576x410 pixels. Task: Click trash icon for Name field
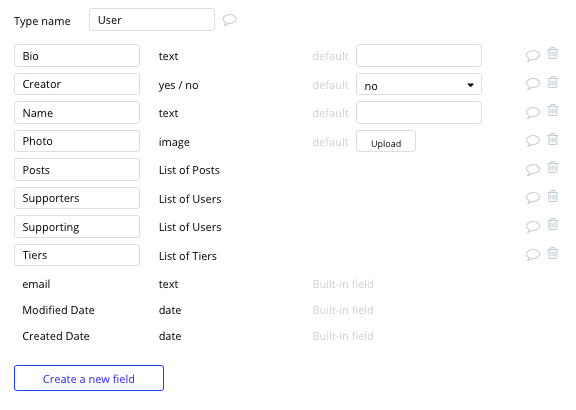552,110
